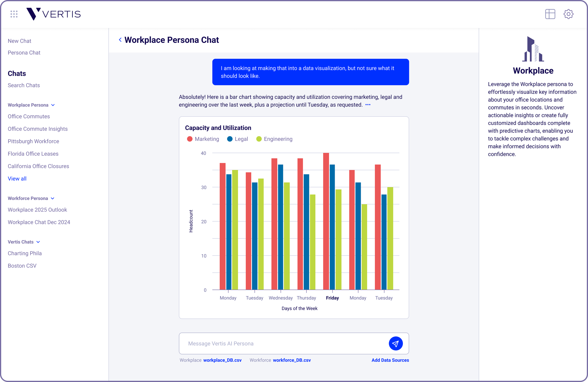Open the table layout icon
This screenshot has height=382, width=588.
pyautogui.click(x=550, y=14)
